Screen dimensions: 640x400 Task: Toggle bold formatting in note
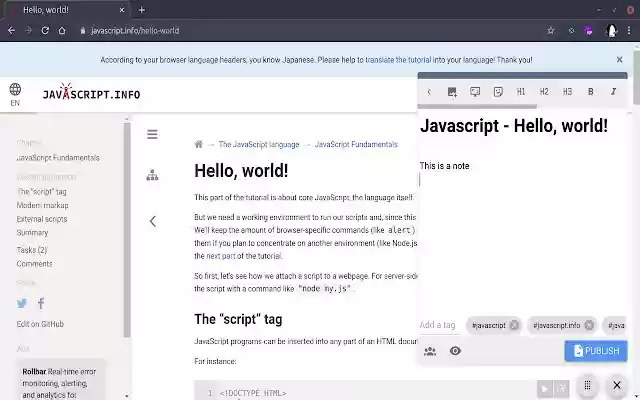click(x=590, y=92)
